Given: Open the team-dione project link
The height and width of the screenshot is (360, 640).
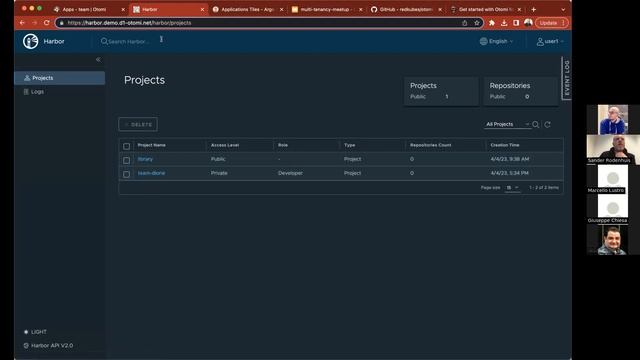Looking at the screenshot, I should click(151, 173).
